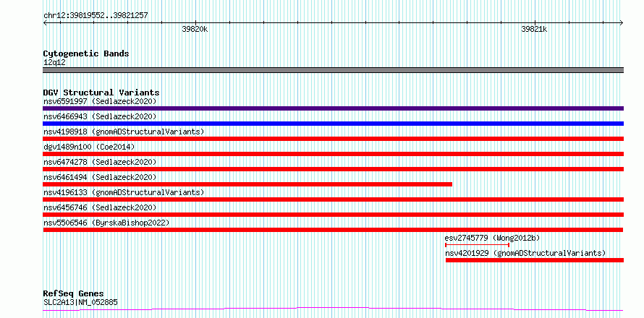Click the nsv6456746 (Sedlazeck2020) label
Image resolution: width=644 pixels, height=318 pixels.
(x=100, y=207)
